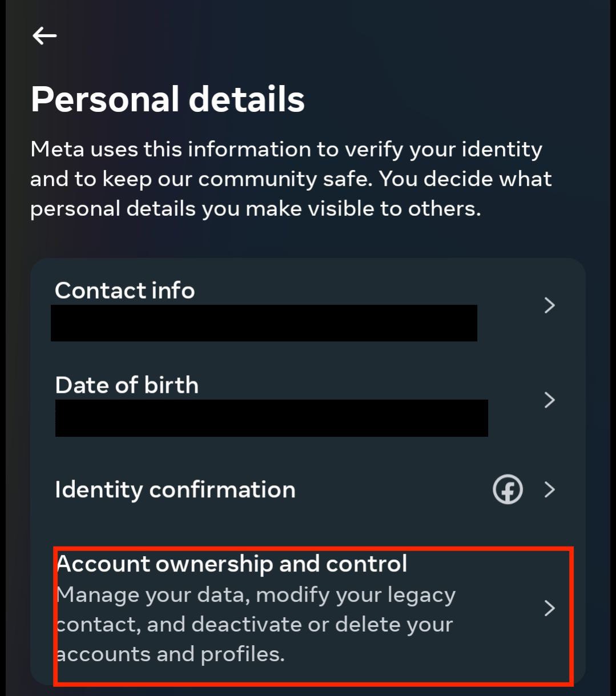Click 'contact, and deactivate or delete your' line

point(255,624)
